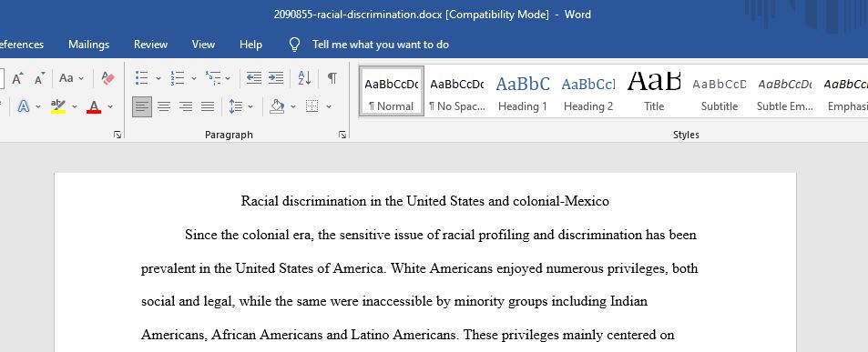Insert a numbered list
Image resolution: width=868 pixels, height=352 pixels.
click(177, 78)
